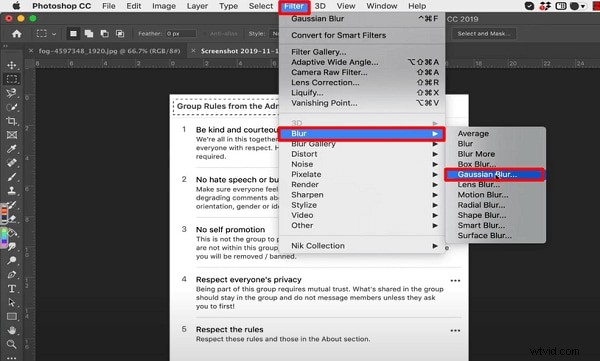The width and height of the screenshot is (600, 361).
Task: Select the Rectangle shape tool
Action: (11, 317)
